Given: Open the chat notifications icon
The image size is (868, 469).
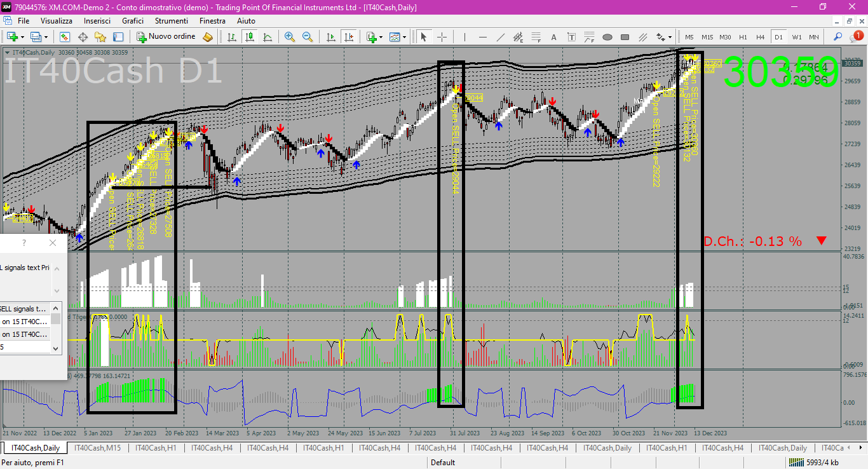Looking at the screenshot, I should tap(857, 37).
